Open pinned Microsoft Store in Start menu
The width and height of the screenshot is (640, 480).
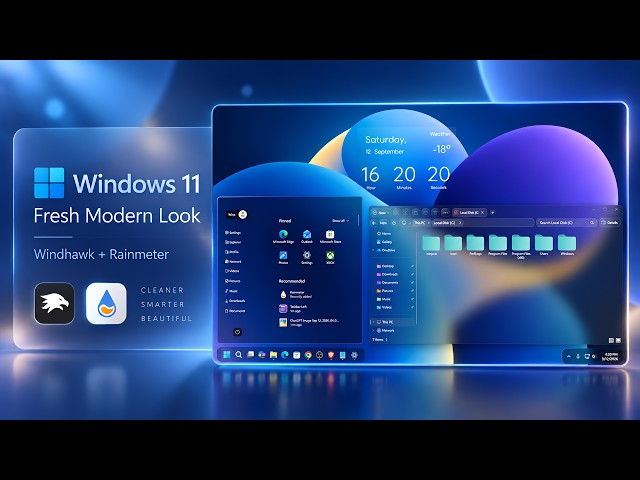tap(330, 236)
